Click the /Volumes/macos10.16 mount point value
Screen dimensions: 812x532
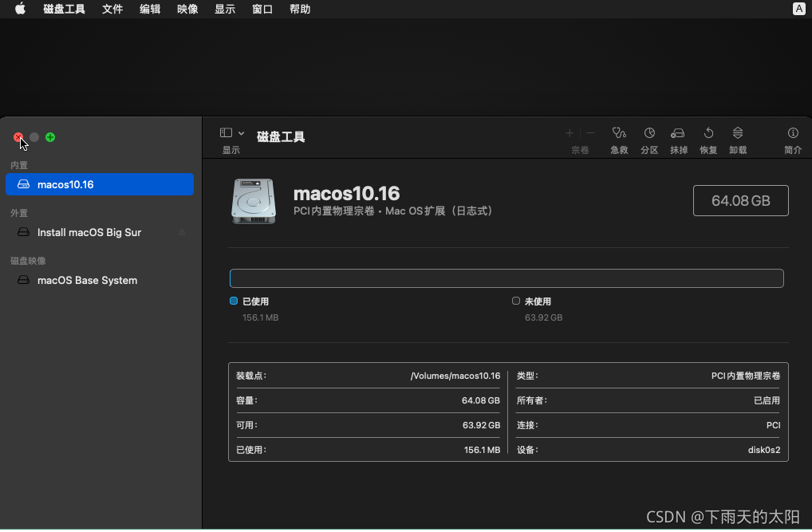(455, 376)
